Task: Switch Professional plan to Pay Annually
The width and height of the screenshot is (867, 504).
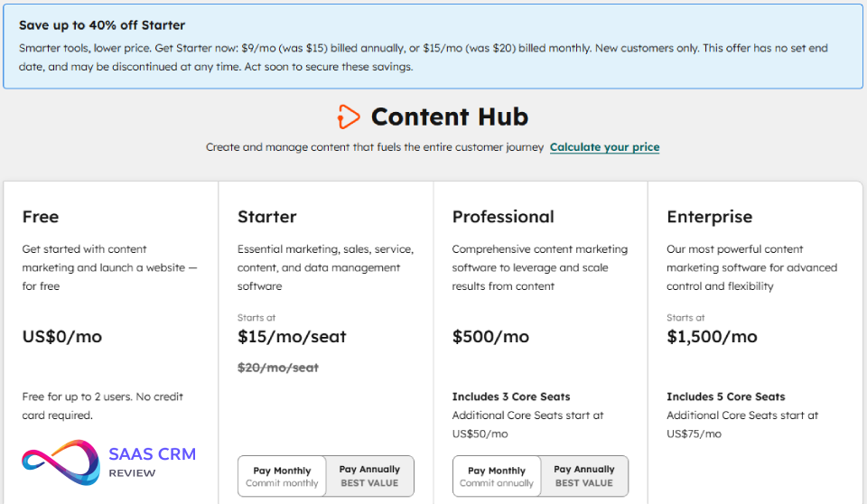Action: coord(584,476)
